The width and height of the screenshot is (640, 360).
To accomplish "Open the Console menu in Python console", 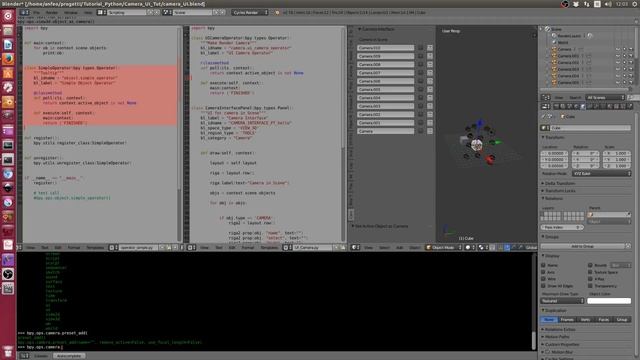I will tap(41, 356).
